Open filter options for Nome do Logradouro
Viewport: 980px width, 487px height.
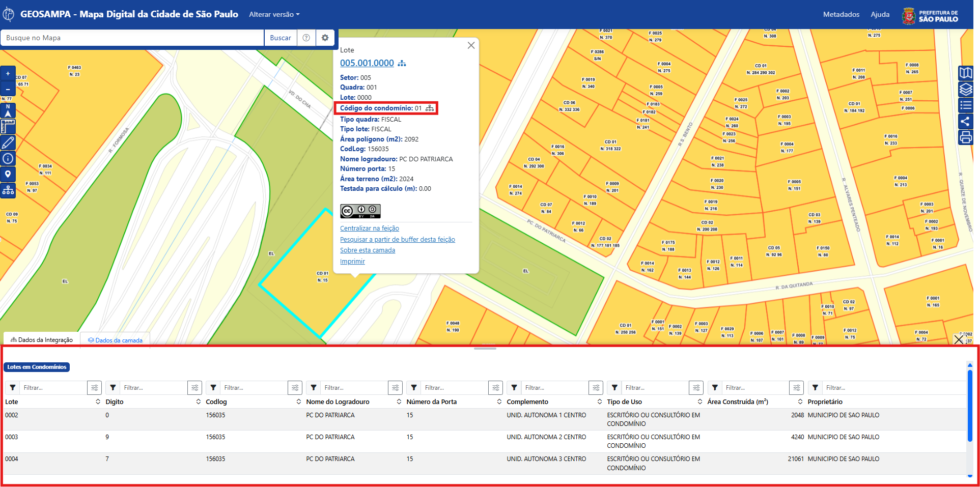[x=396, y=388]
